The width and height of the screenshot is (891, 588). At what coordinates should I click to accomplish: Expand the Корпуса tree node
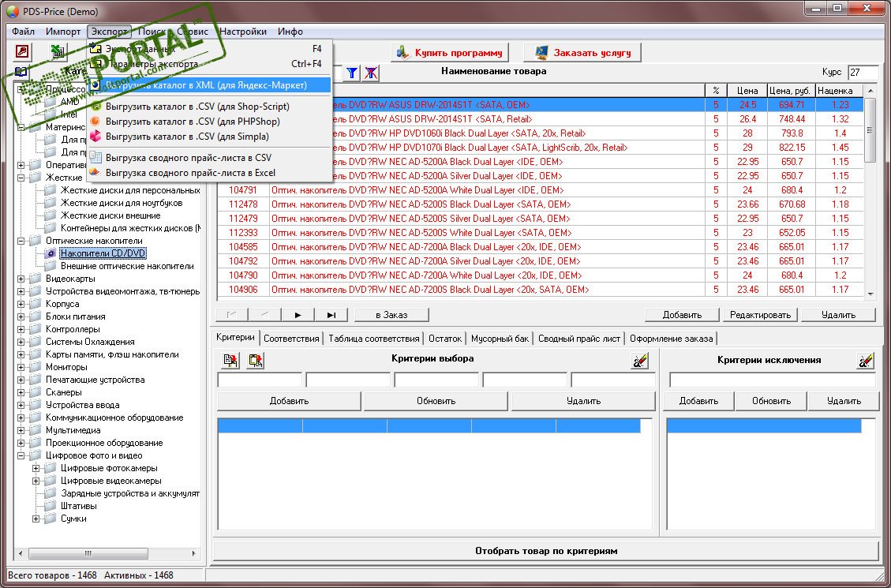(x=21, y=304)
